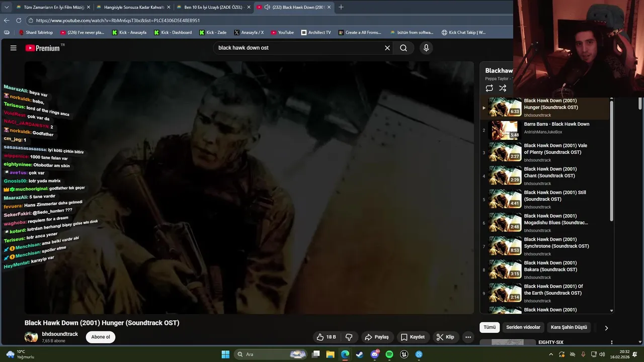Open Discord from taskbar
This screenshot has height=362, width=644.
coord(375,354)
